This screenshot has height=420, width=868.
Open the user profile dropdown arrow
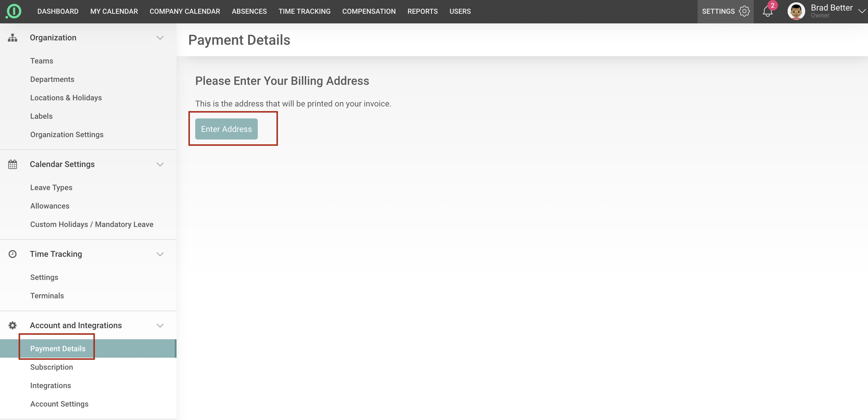862,11
